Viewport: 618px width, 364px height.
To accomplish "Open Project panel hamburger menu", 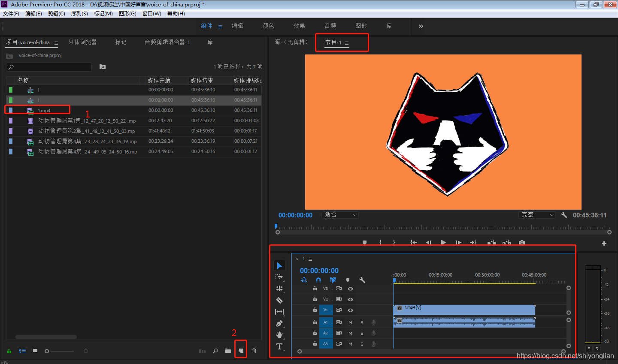I will pos(56,43).
